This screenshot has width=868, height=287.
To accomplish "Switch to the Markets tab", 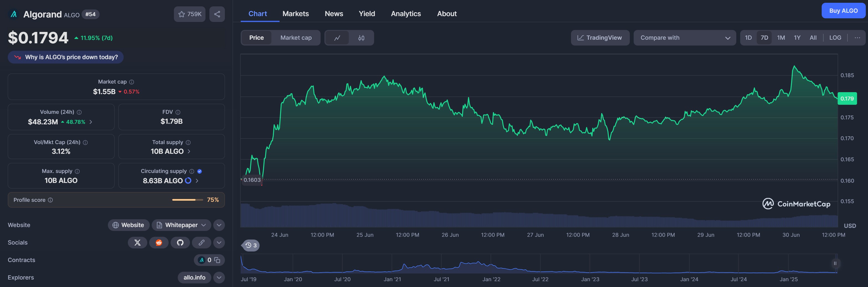I will click(296, 14).
